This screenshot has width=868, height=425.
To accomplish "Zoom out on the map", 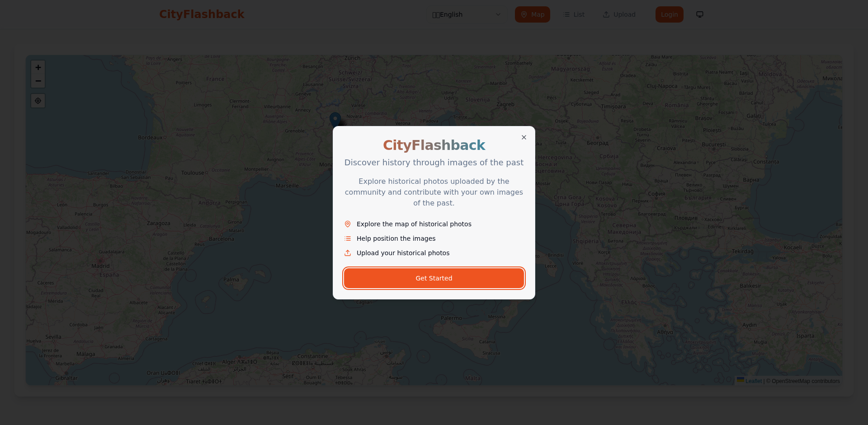I will coord(38,81).
